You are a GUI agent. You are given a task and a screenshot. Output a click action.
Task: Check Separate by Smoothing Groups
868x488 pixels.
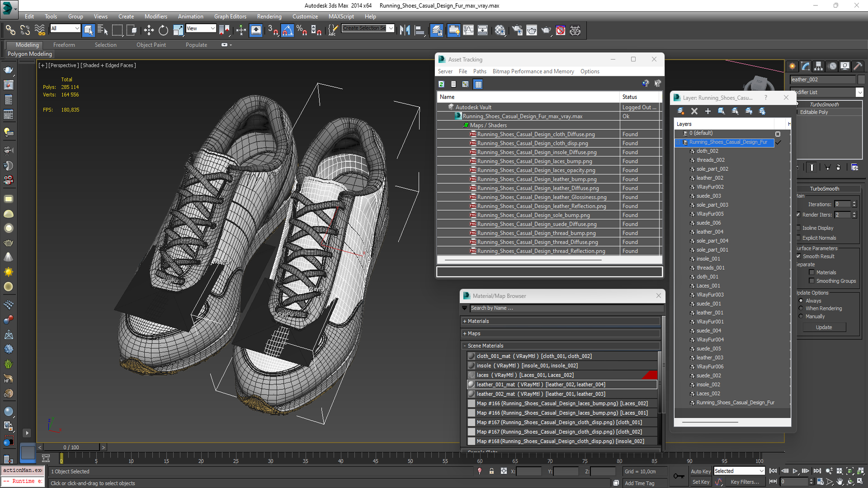click(x=812, y=281)
